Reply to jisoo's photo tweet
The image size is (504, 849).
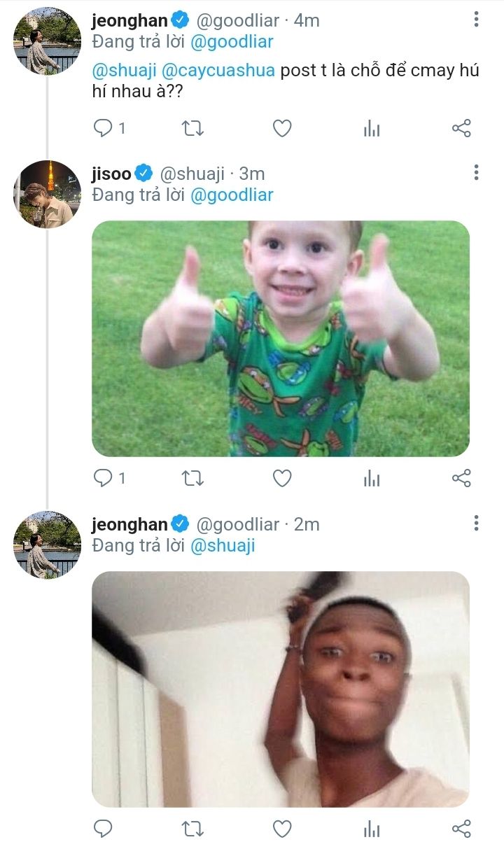click(104, 478)
